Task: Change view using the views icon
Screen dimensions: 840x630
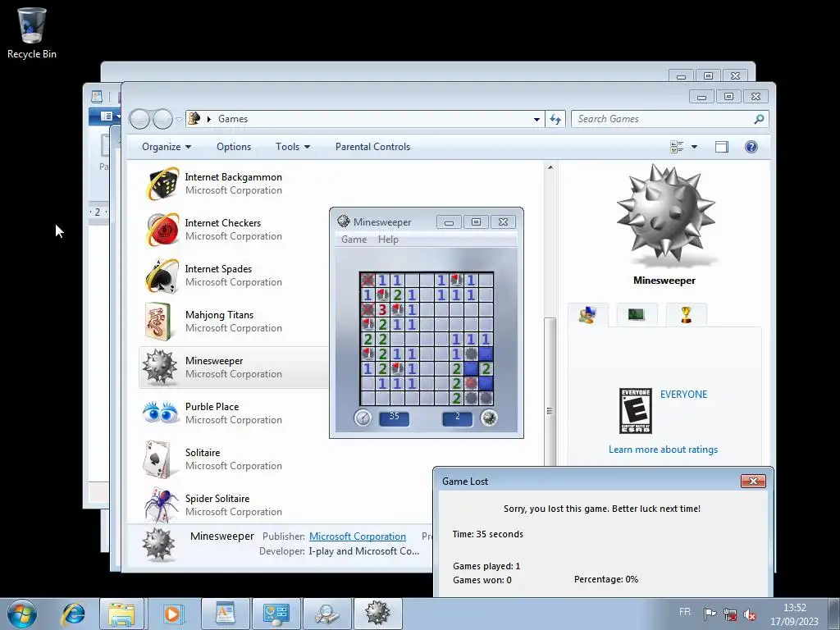Action: click(677, 147)
